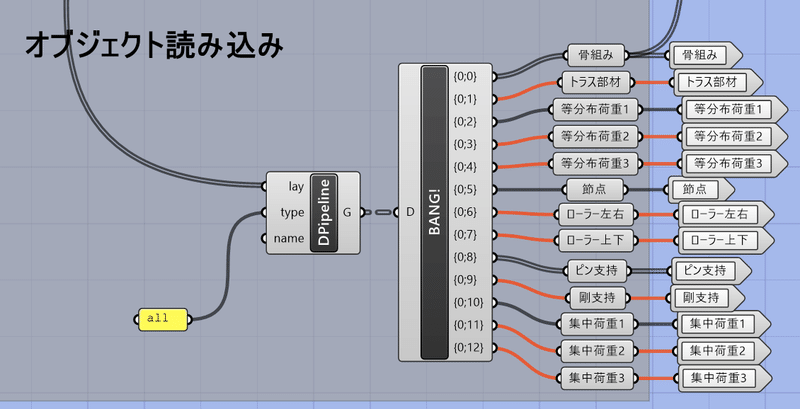Click the {0;5} output of BANG!
800x409 pixels.
[465, 189]
